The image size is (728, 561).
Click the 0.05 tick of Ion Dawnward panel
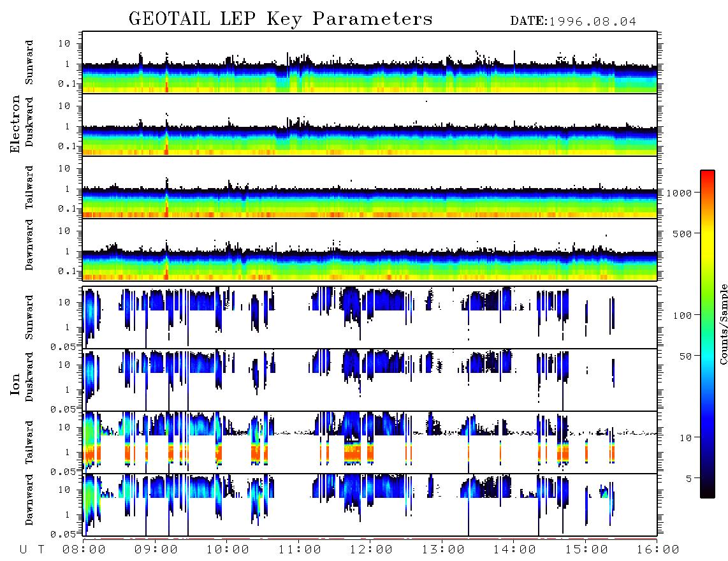(x=63, y=534)
